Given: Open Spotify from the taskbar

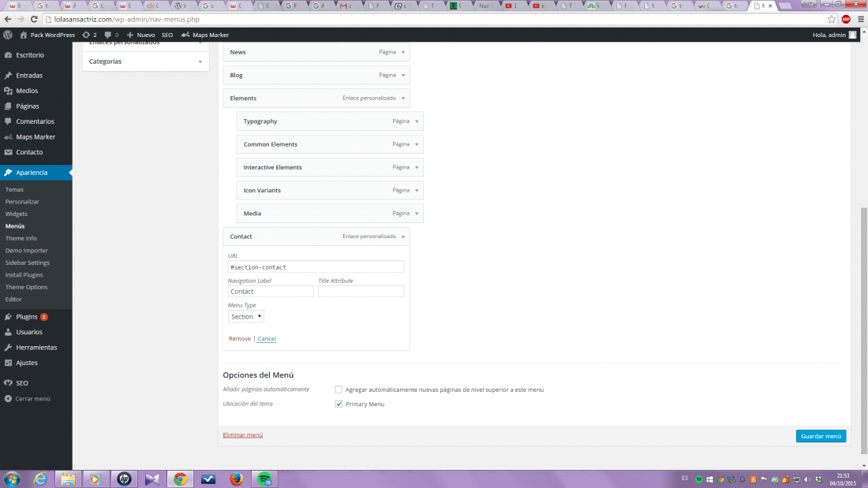Looking at the screenshot, I should point(264,479).
